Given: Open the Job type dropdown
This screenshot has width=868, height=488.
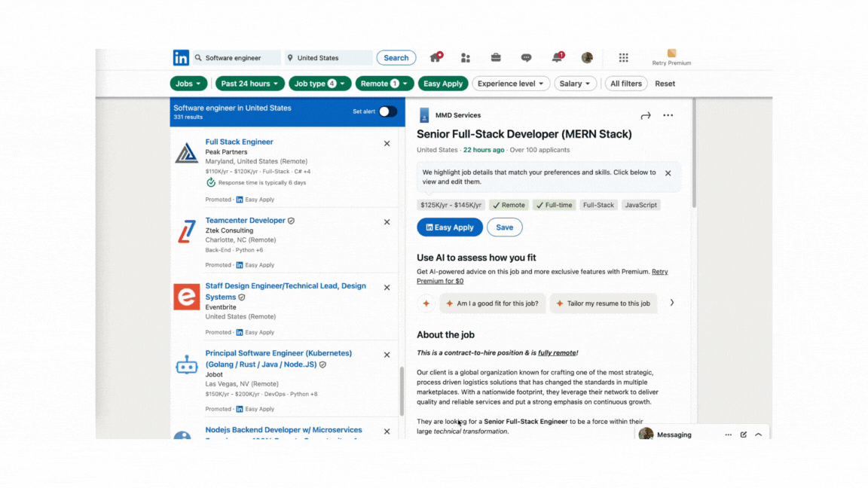Looking at the screenshot, I should click(x=319, y=84).
